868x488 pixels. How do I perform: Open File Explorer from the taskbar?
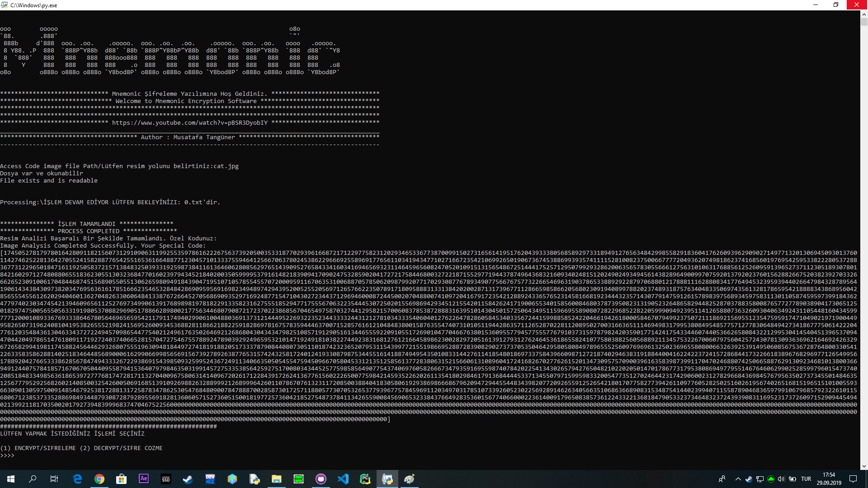click(x=277, y=479)
